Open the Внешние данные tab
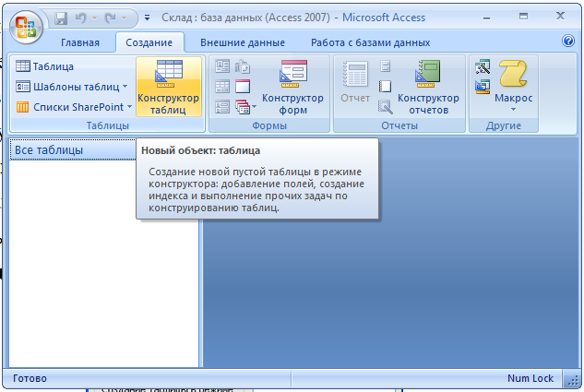Viewport: 584px width, 392px height. pos(243,42)
